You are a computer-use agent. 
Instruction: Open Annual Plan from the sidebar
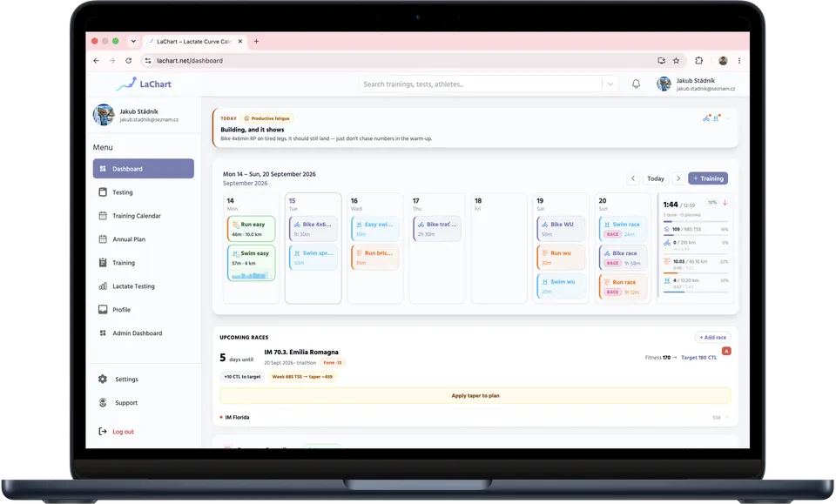(x=144, y=239)
